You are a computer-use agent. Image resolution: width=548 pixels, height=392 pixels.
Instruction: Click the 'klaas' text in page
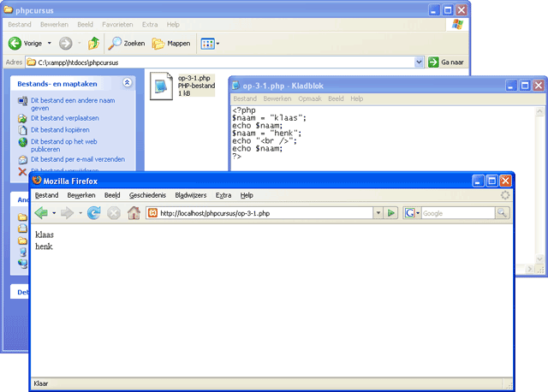click(x=45, y=235)
